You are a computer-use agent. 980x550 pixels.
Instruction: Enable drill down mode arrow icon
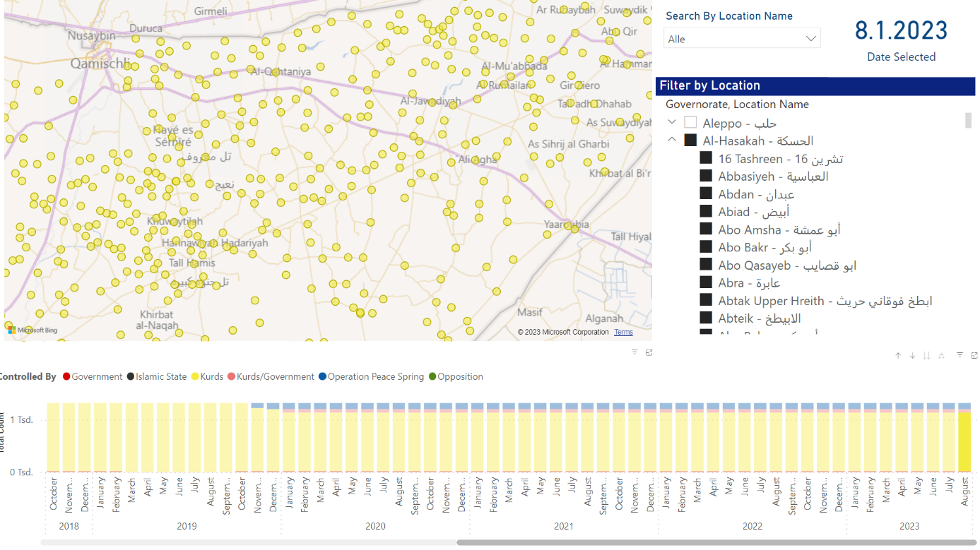pyautogui.click(x=912, y=356)
